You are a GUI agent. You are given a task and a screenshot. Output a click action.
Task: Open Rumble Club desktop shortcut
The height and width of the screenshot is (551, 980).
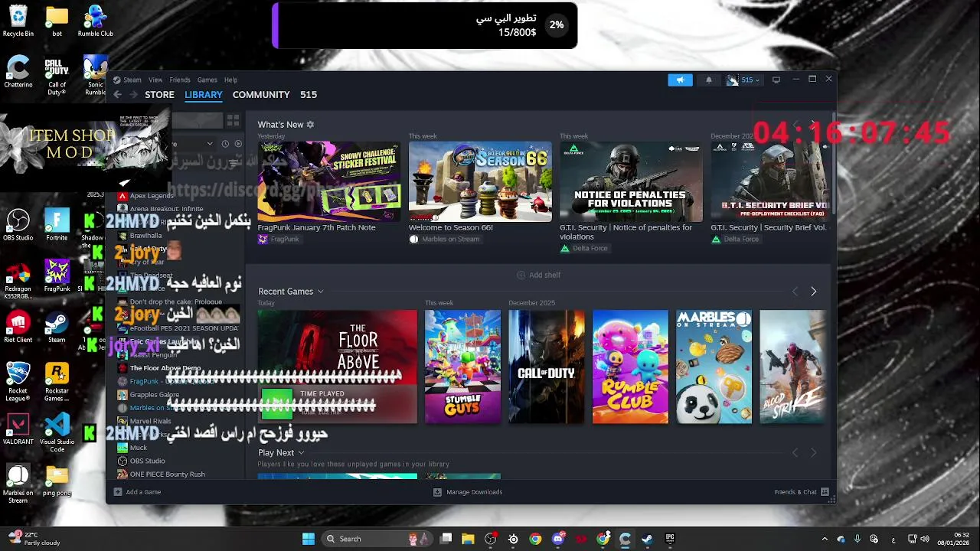pos(96,21)
